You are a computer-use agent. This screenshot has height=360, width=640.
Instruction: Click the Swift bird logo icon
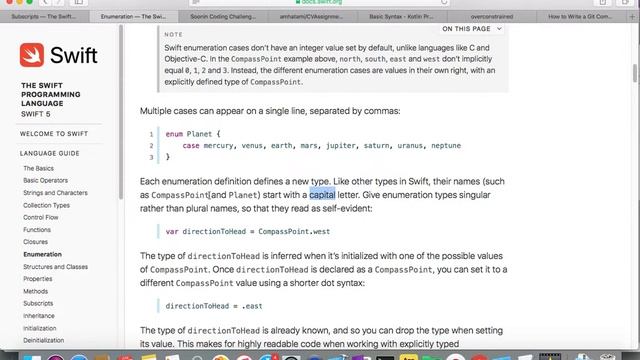click(32, 55)
